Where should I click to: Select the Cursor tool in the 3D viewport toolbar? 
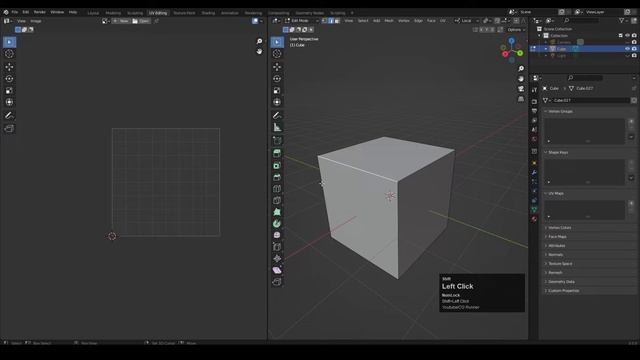pos(277,54)
